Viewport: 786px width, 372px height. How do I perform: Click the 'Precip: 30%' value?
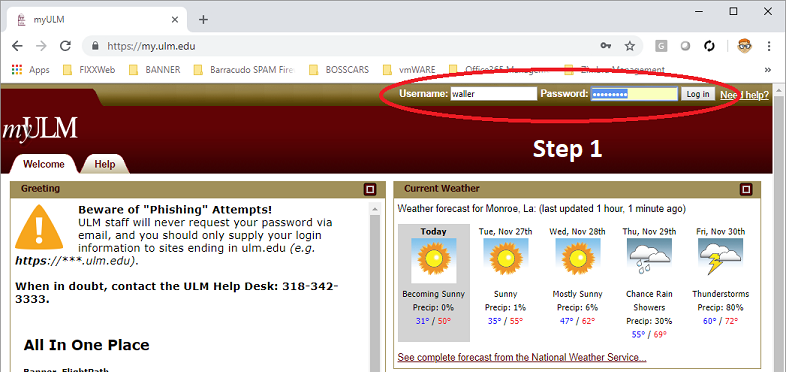pos(649,321)
